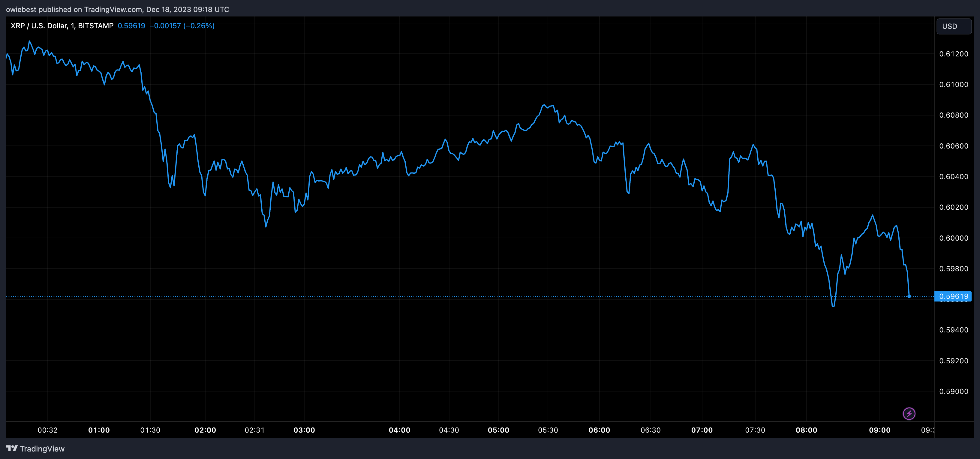The image size is (980, 459).
Task: Click the 04:30 time axis label
Action: click(x=449, y=430)
